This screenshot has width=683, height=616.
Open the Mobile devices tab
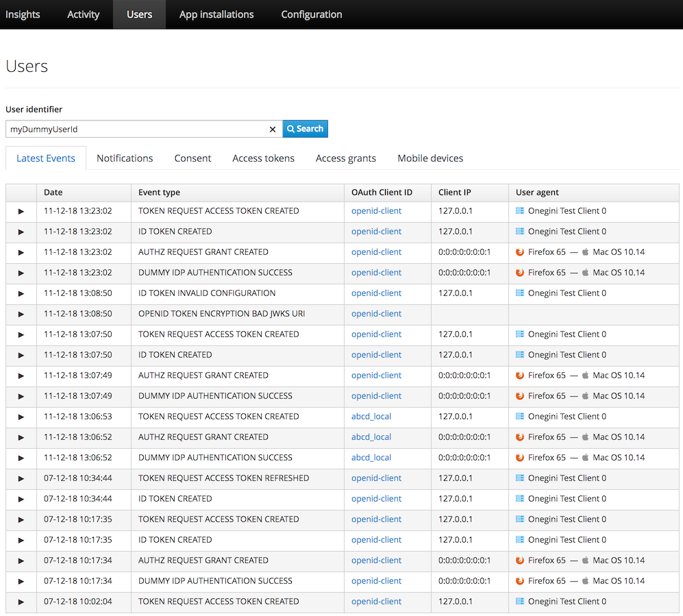click(x=430, y=158)
